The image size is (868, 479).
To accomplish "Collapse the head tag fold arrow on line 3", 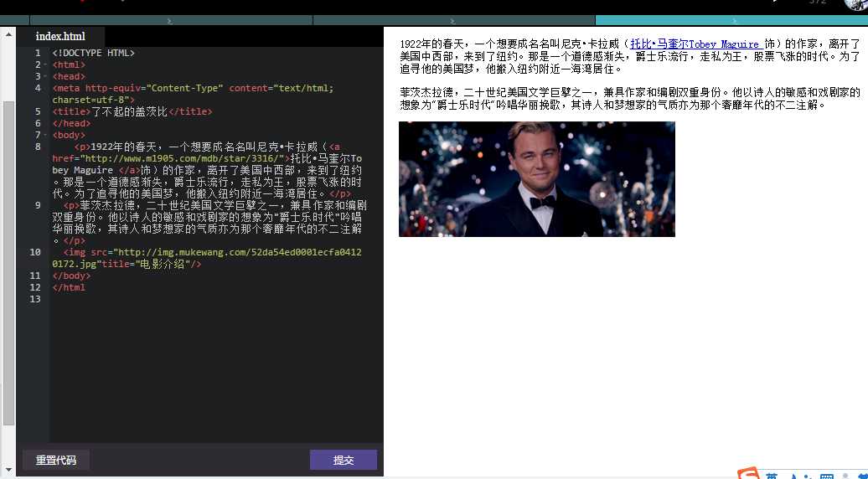I will click(x=45, y=76).
